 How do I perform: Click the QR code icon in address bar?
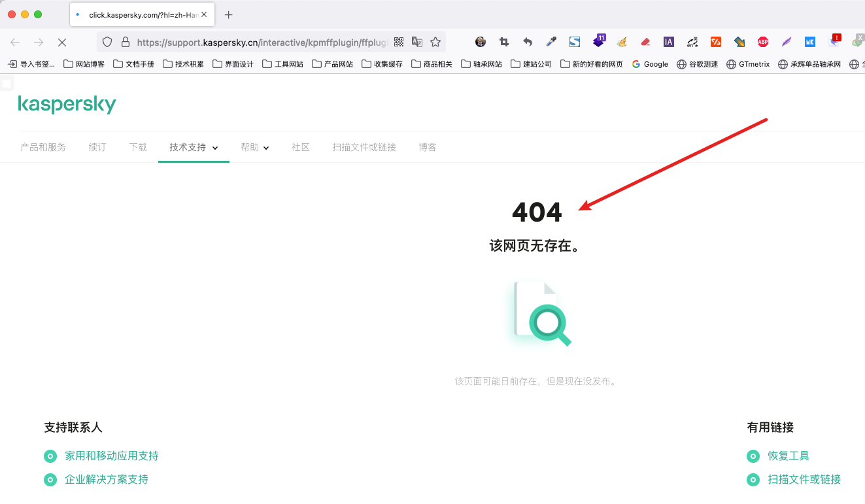pos(399,42)
